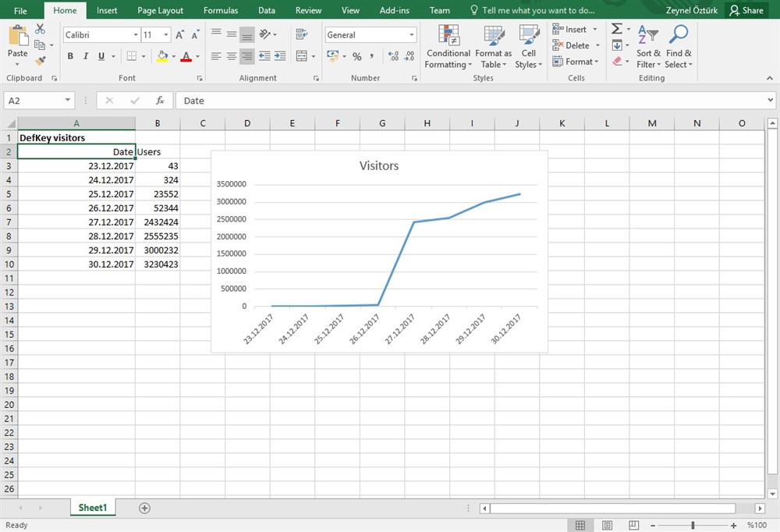Click the Merge & Center icon
The image size is (780, 532).
[301, 56]
